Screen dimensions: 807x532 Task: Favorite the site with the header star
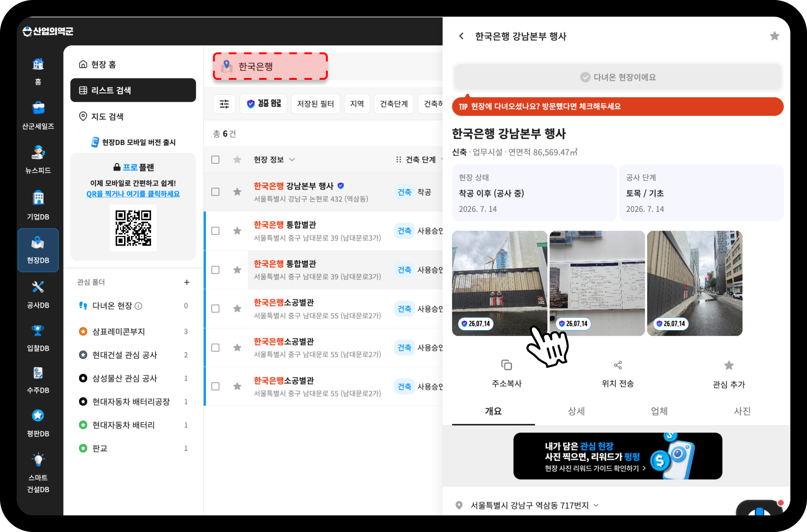(x=774, y=36)
